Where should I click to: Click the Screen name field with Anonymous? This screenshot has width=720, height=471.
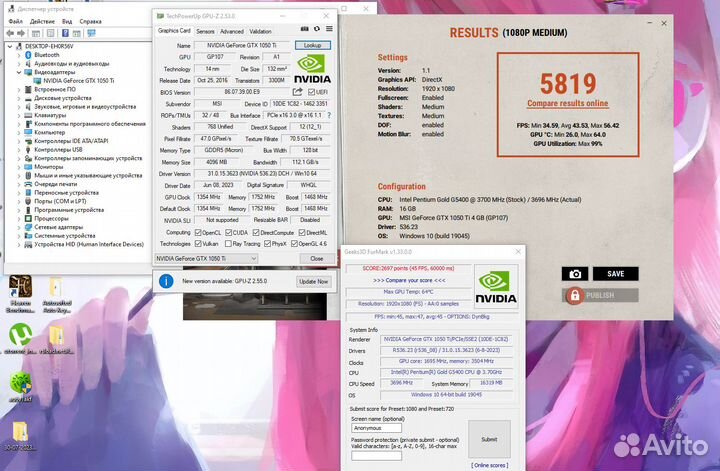point(376,428)
